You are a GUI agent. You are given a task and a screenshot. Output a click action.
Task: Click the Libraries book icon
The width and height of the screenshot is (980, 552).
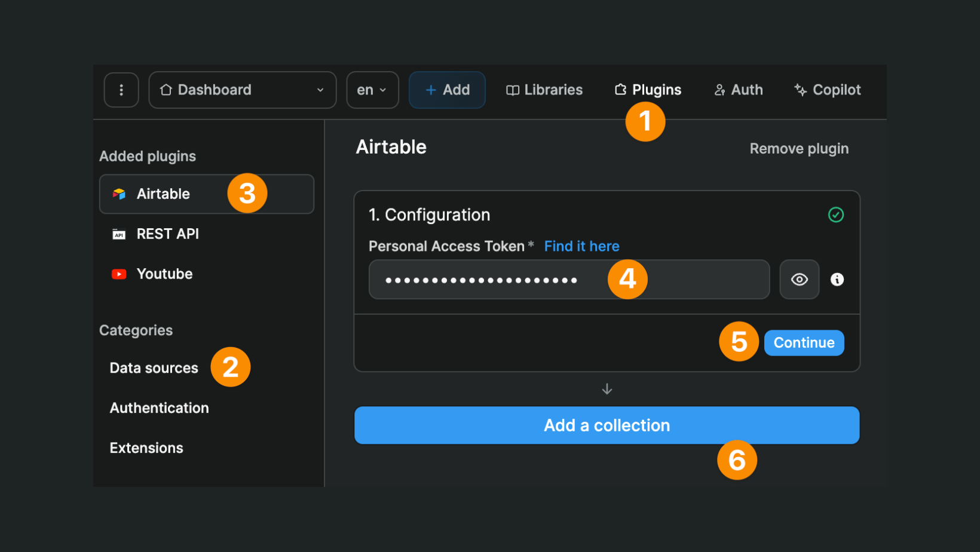pos(512,90)
